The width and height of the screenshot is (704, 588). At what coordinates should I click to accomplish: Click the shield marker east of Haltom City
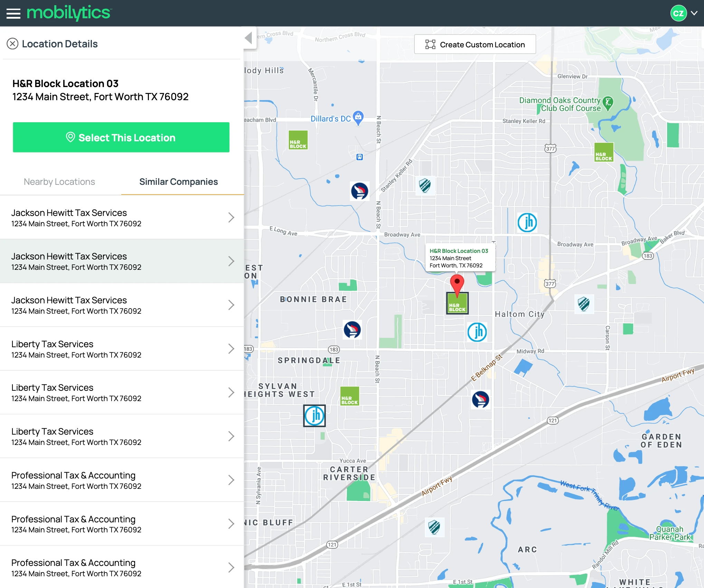[x=584, y=304]
